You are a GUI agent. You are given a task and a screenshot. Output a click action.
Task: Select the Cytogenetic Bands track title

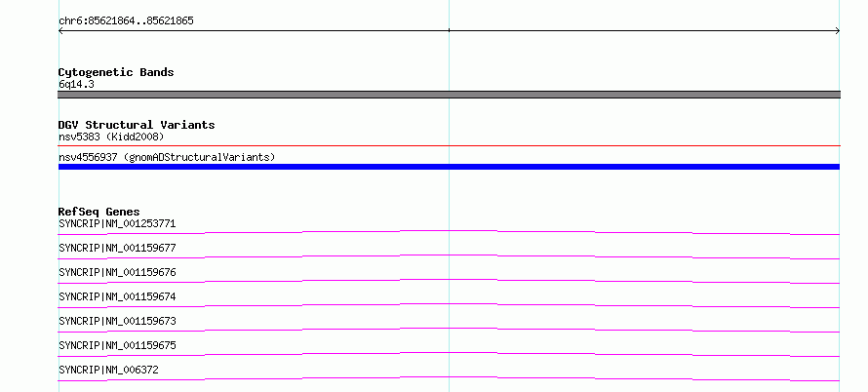[116, 72]
